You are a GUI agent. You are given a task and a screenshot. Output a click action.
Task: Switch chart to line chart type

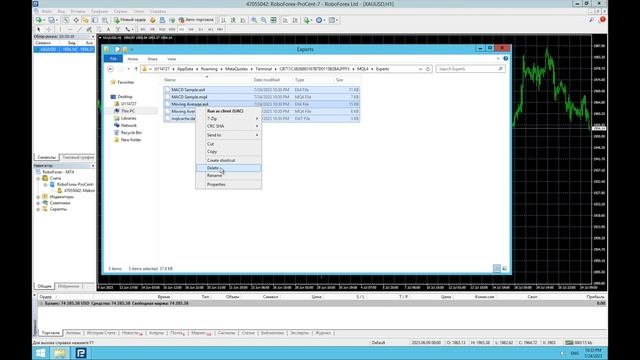(243, 20)
